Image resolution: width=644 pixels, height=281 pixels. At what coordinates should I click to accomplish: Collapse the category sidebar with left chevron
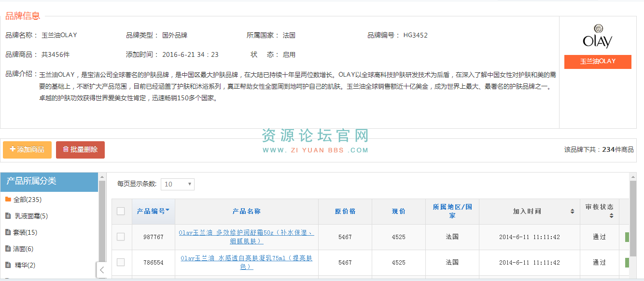[x=102, y=270]
